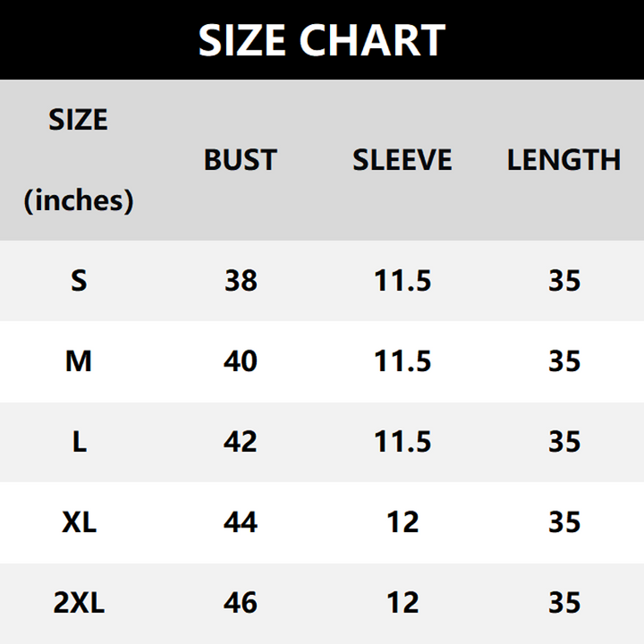The image size is (644, 644).
Task: Click the SLEEVE column header
Action: click(x=402, y=160)
